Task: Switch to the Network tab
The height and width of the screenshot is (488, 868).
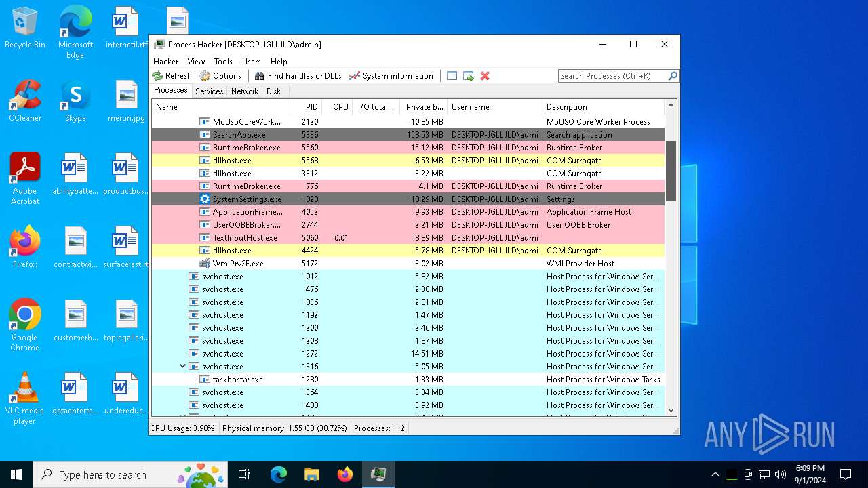Action: pos(245,91)
